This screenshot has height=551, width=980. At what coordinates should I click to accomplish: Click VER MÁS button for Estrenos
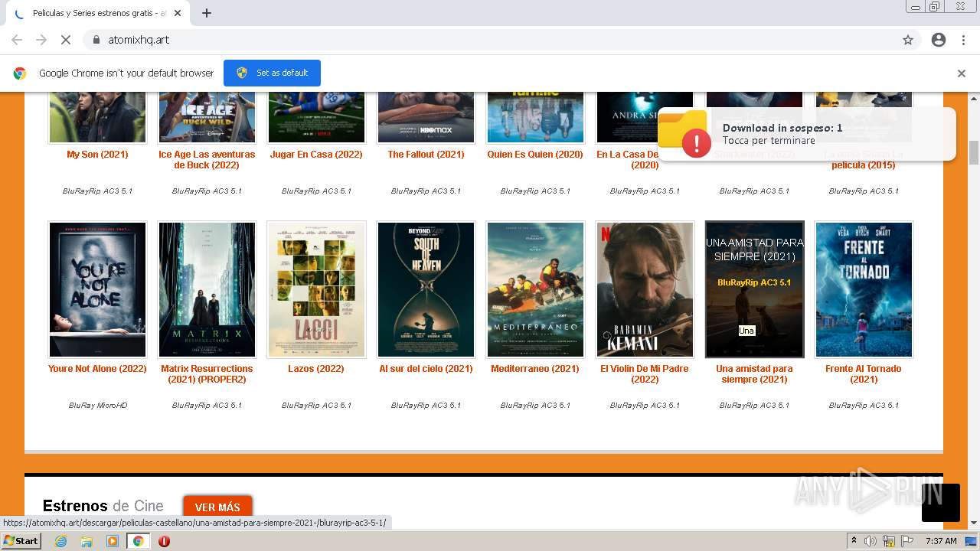click(x=217, y=507)
